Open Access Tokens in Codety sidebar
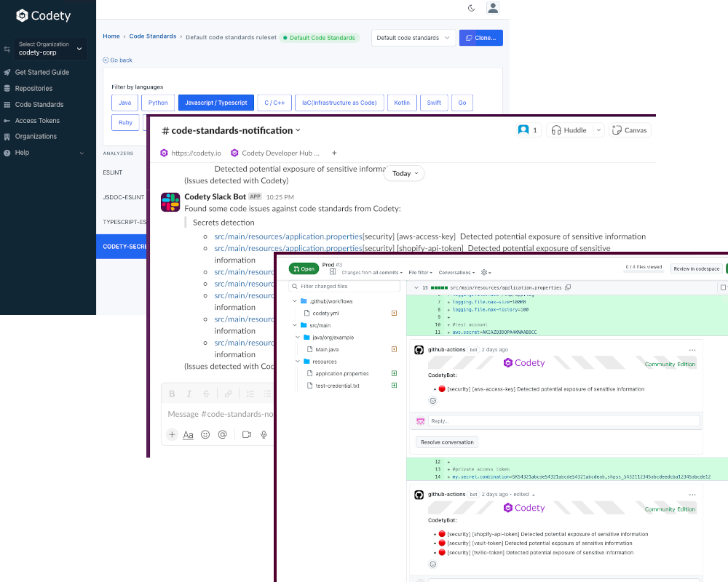 point(37,121)
